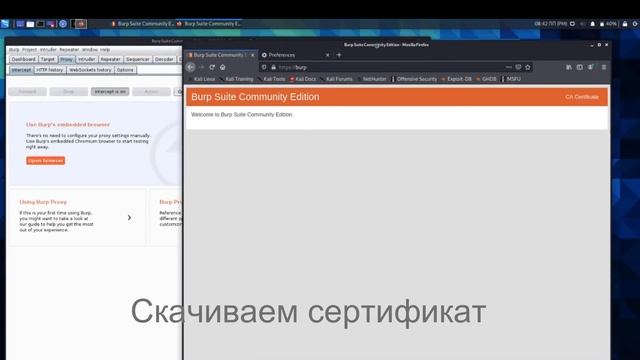Image resolution: width=640 pixels, height=360 pixels.
Task: Show the Firefox sidebars icon
Action: coord(580,67)
